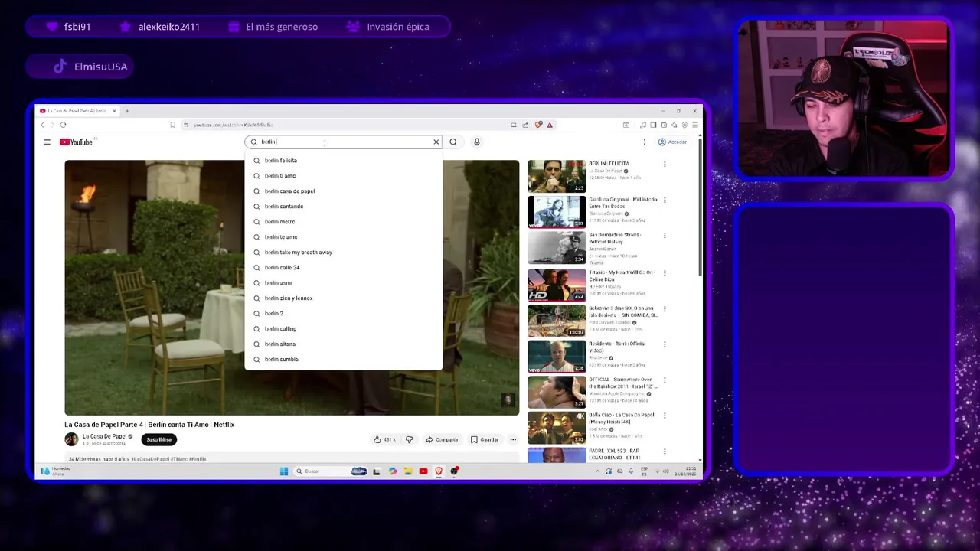Open Gianluca Grignani 'Mi Historia' video thumbnail

pos(557,212)
